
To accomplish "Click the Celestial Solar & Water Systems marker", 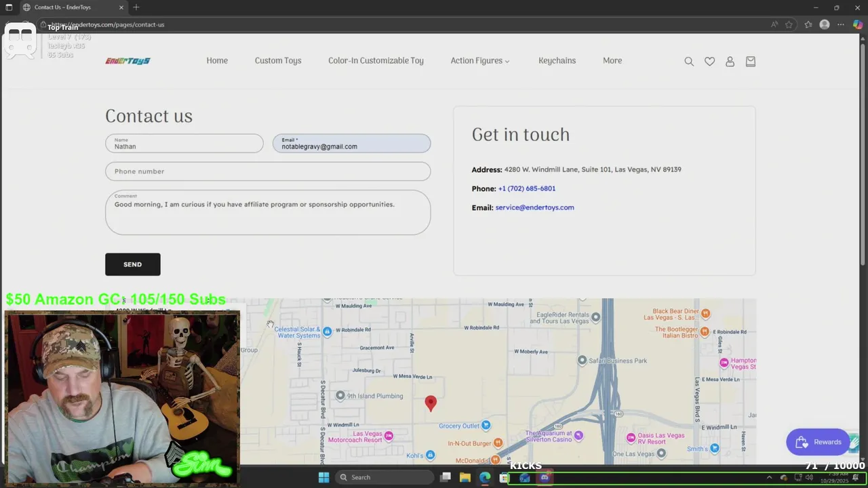I will tap(327, 331).
